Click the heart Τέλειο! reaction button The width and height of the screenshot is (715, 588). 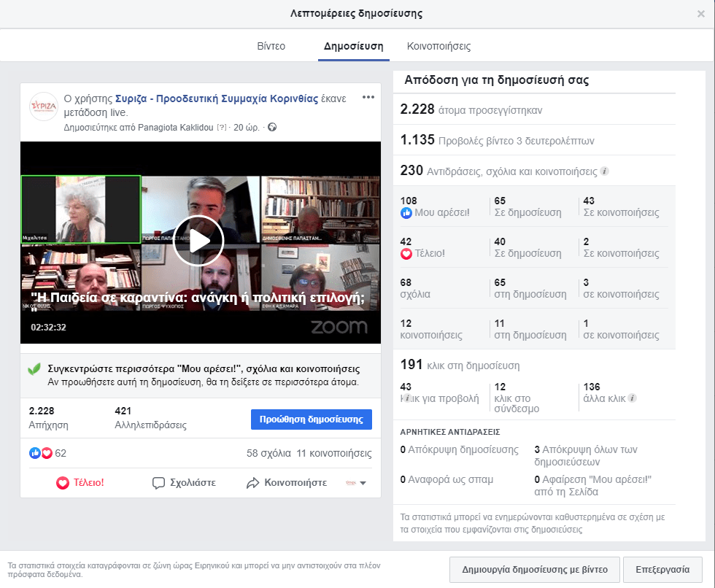click(80, 483)
